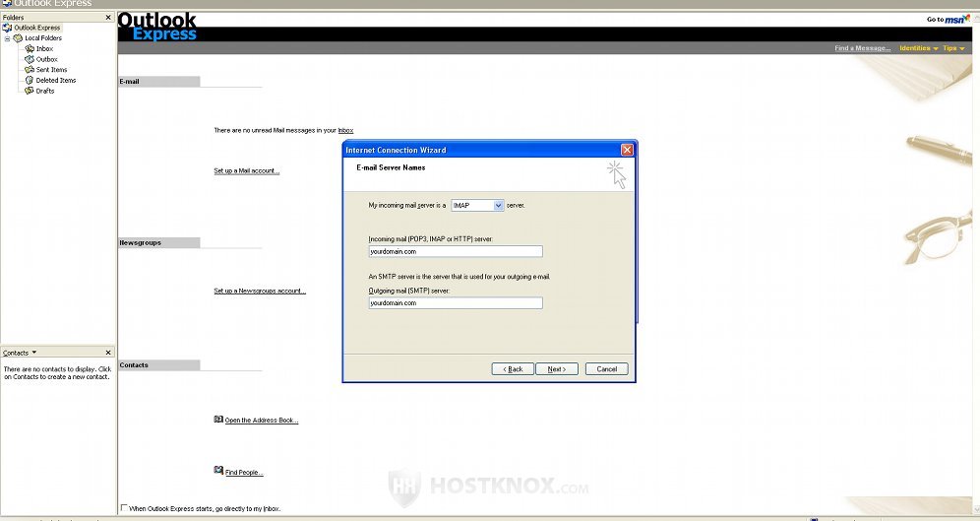Close the Internet Connection Wizard dialog
This screenshot has height=521, width=980.
pos(627,150)
